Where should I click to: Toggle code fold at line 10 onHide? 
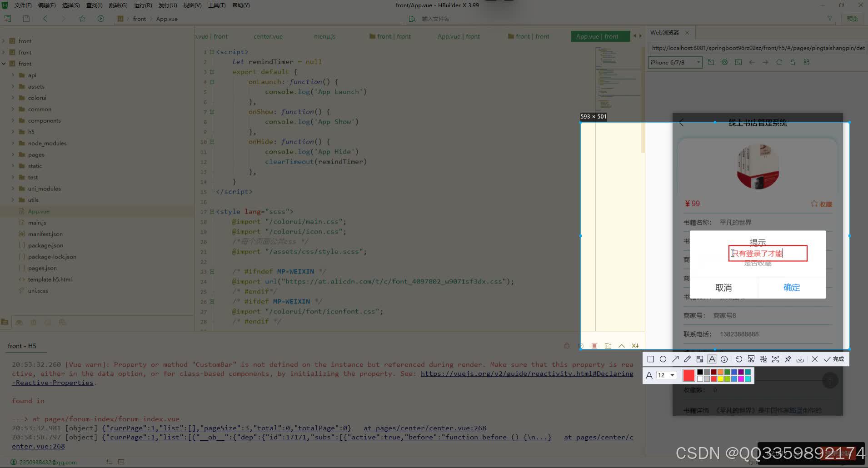[212, 142]
